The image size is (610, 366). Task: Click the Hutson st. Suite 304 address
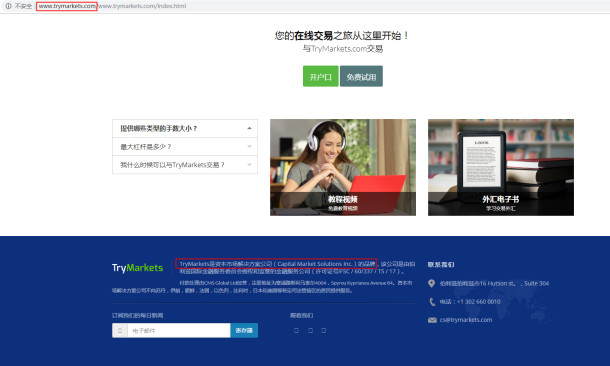coord(494,283)
